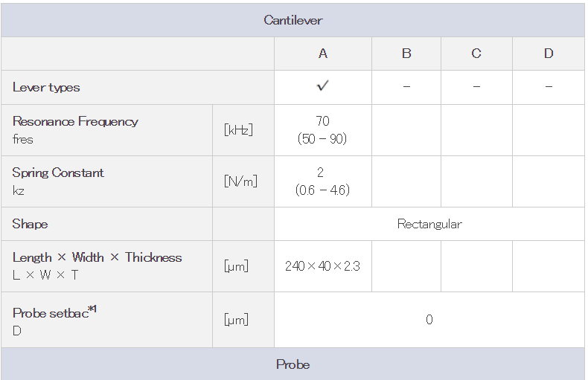
Task: Click the Length × Width × Thickness label
Action: 97,257
